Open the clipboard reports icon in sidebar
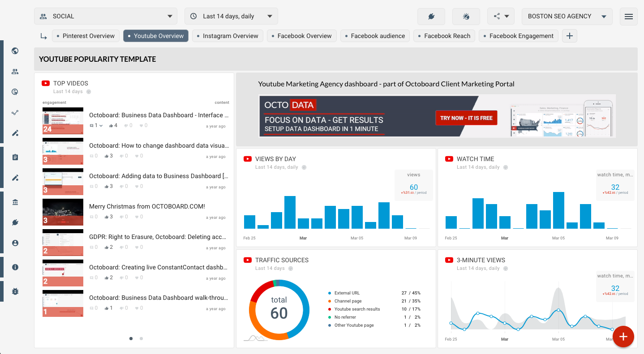The image size is (644, 354). pos(15,157)
